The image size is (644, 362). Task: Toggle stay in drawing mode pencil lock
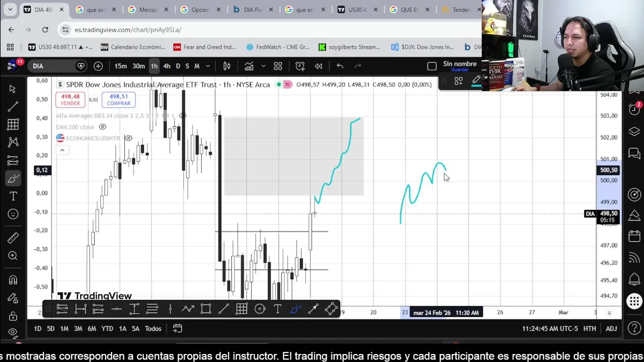tap(13, 298)
